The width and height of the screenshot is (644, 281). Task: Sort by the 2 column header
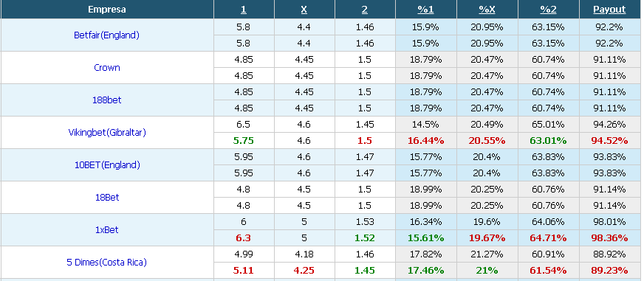(365, 10)
